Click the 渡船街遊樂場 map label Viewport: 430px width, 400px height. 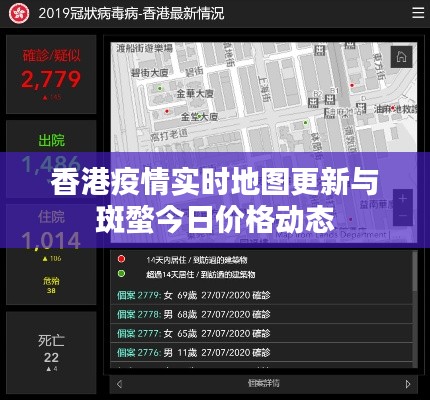pyautogui.click(x=145, y=48)
